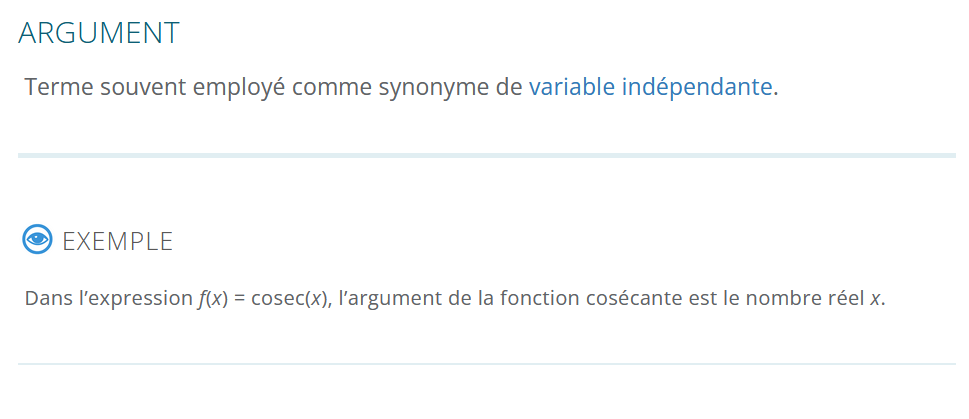Screen dimensions: 969x419
Task: Click the thin divider below the example
Action: coord(486,364)
